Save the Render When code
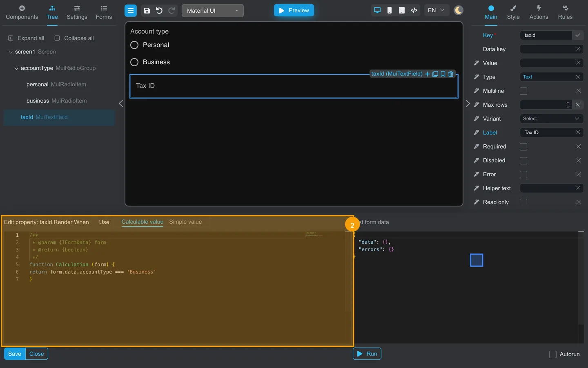The width and height of the screenshot is (588, 368). [15, 354]
